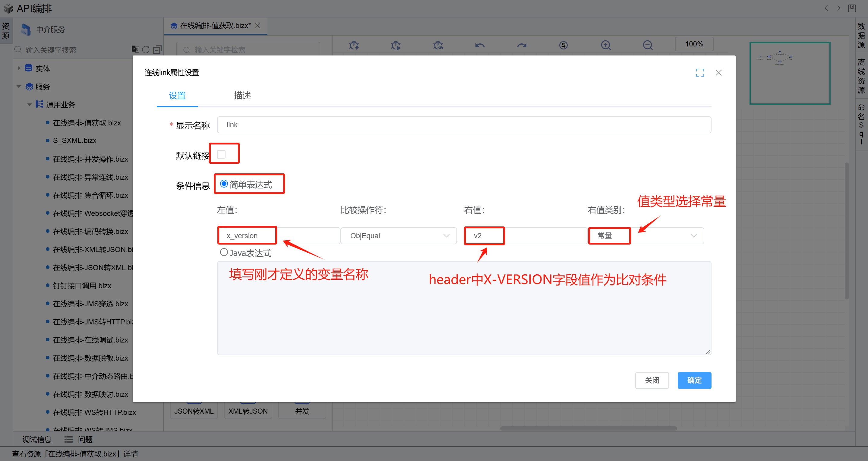
Task: Click the 确定 button
Action: coord(694,380)
